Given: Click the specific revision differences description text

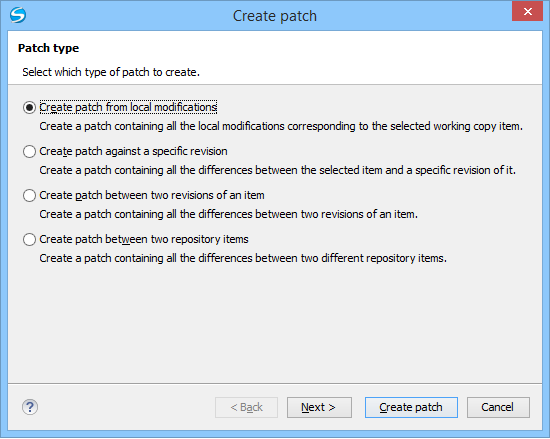Looking at the screenshot, I should [277, 170].
